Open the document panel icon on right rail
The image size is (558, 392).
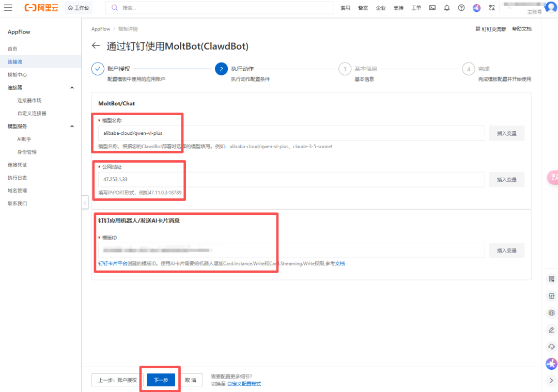(x=552, y=279)
